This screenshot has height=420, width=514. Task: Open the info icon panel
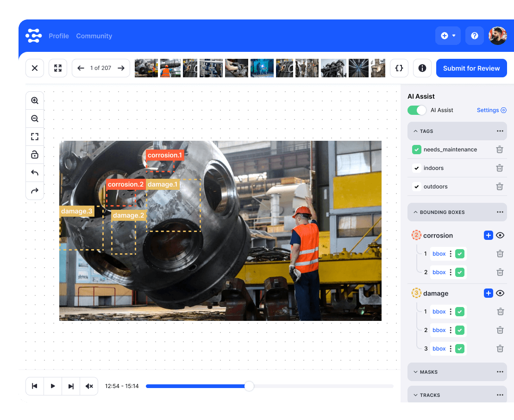click(422, 68)
